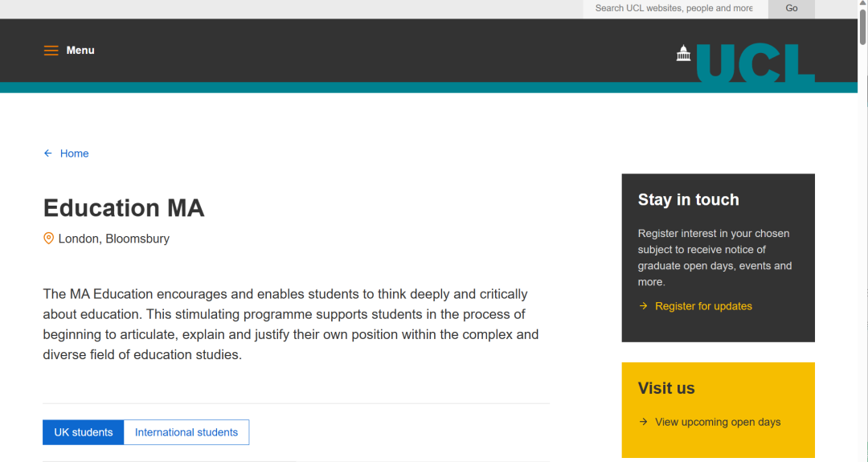Click the arrow icon beside Register for updates
Viewport: 868px width, 462px height.
(x=643, y=306)
